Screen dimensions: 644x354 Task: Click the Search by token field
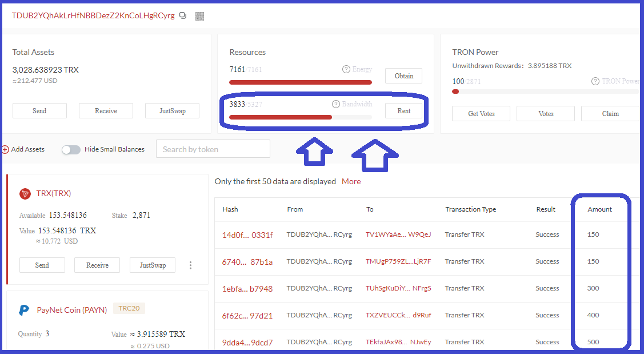point(213,149)
